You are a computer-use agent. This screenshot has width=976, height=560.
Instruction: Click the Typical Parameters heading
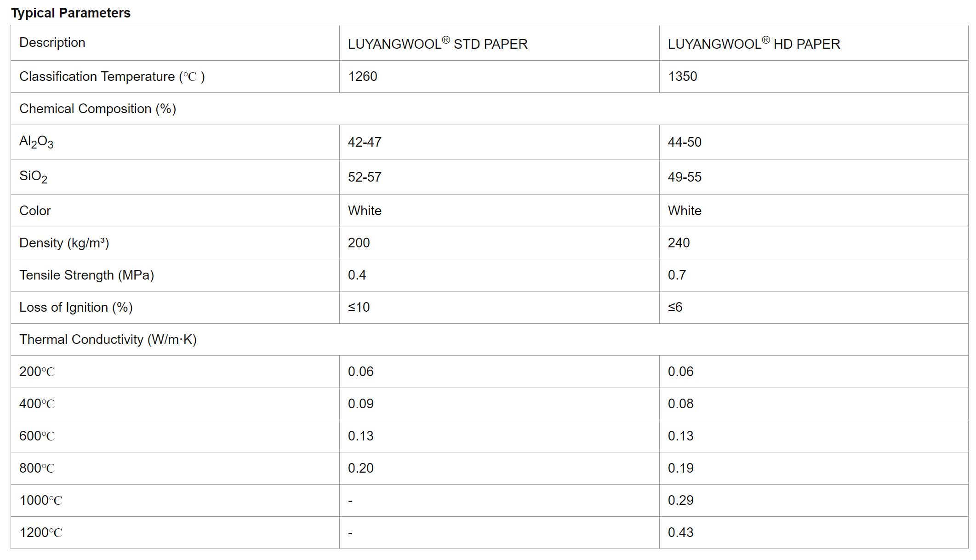pyautogui.click(x=71, y=13)
